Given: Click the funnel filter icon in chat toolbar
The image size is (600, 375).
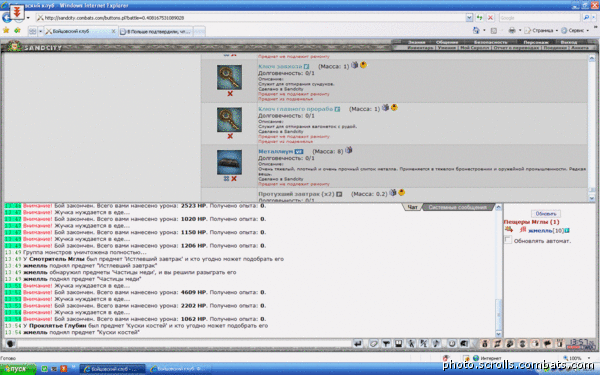Looking at the screenshot, I should pos(386,344).
